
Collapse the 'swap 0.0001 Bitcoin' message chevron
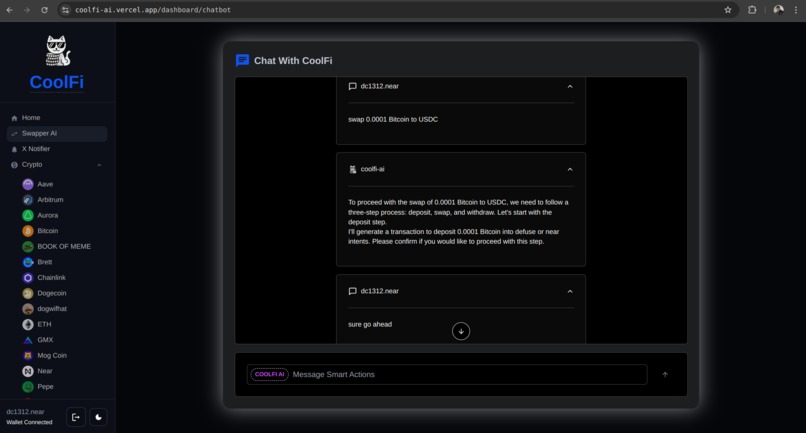click(570, 86)
